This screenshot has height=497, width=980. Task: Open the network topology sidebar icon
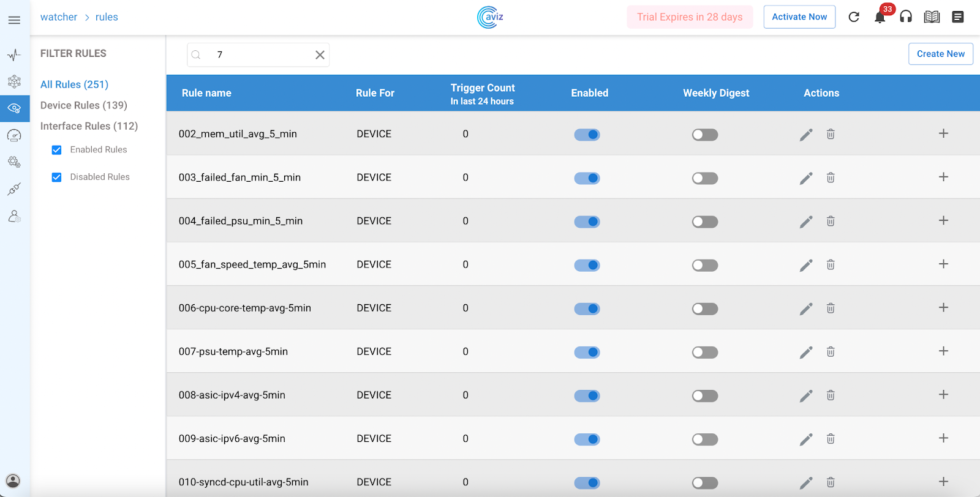[x=14, y=81]
